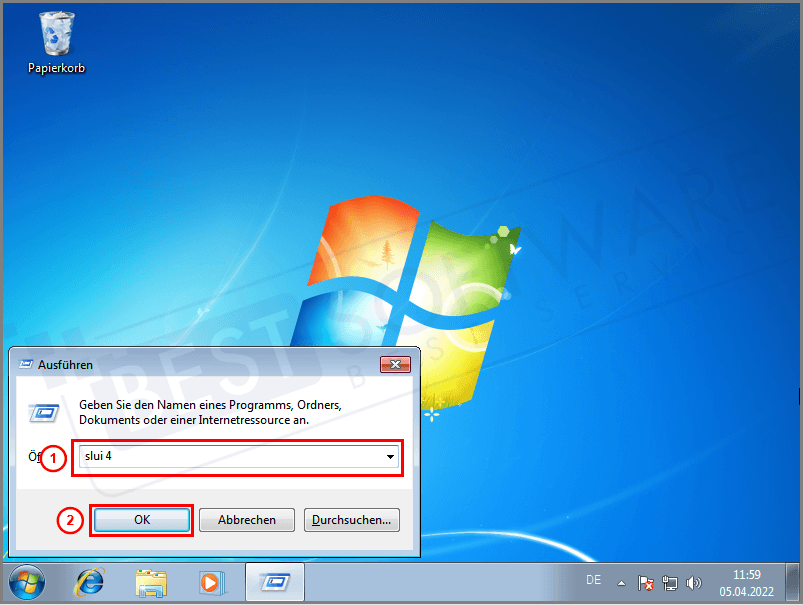
Task: Start Windows Media Player from the taskbar
Action: [x=212, y=583]
